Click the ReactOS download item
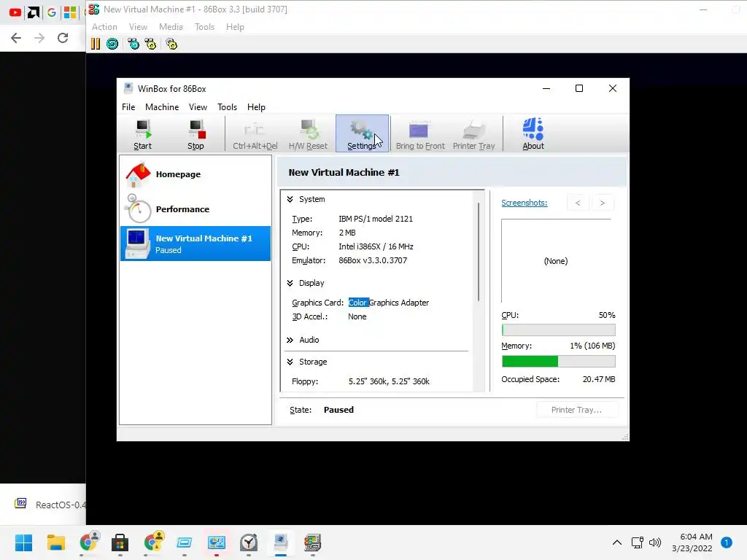Viewport: 747px width, 560px height. click(x=50, y=505)
